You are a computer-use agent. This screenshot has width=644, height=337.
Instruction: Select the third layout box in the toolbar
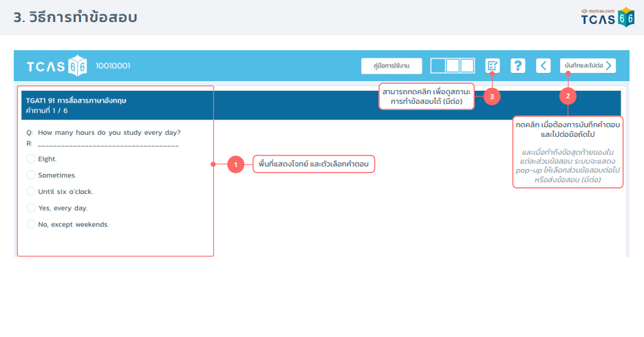(467, 66)
